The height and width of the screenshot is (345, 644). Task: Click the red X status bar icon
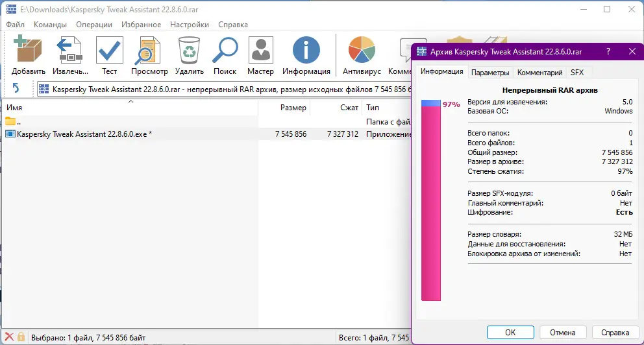[9, 337]
